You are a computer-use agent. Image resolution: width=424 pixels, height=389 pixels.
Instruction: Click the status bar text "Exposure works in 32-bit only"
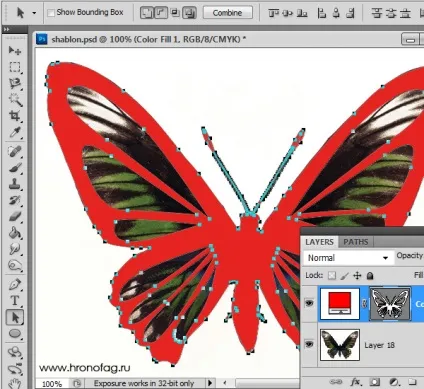(144, 383)
